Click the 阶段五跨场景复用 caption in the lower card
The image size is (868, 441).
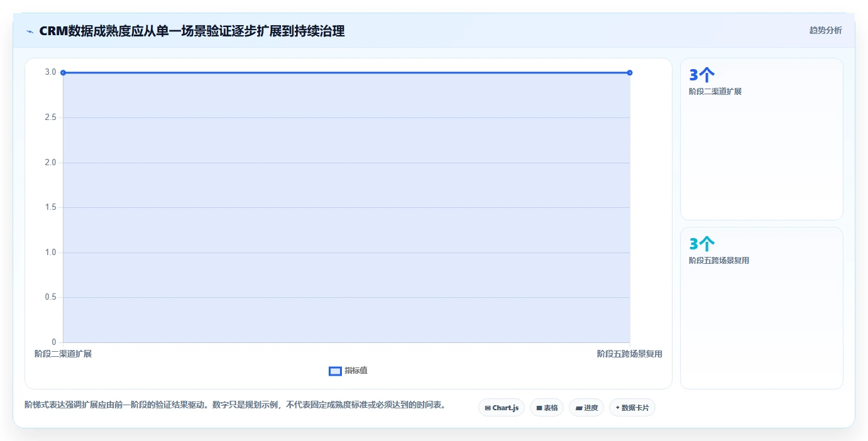click(x=719, y=261)
